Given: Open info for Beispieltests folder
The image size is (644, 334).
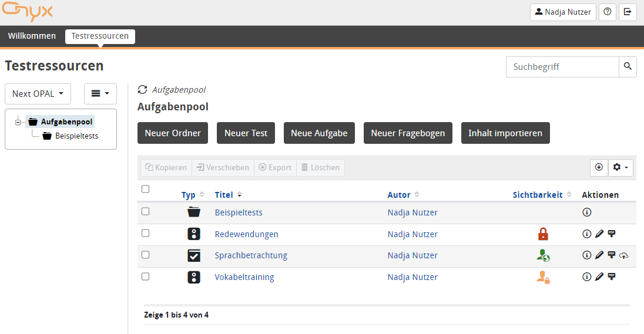Looking at the screenshot, I should pyautogui.click(x=586, y=212).
